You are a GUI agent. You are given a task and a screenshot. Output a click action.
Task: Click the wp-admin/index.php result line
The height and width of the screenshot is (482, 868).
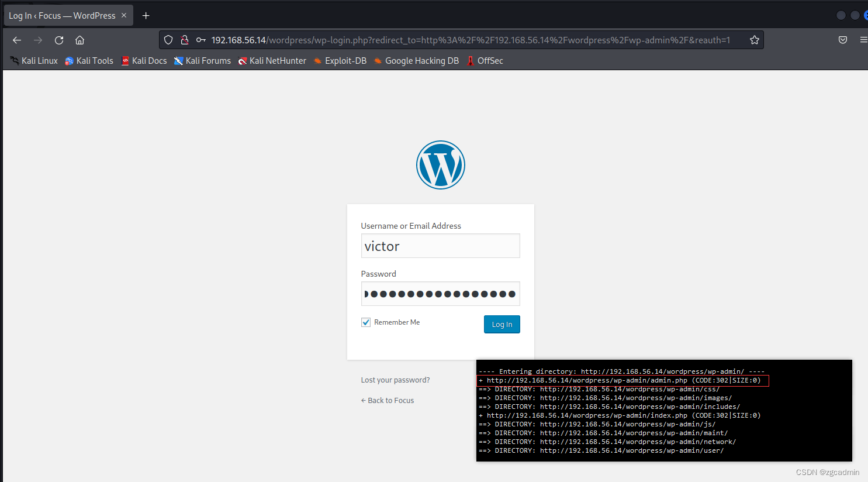coord(620,415)
